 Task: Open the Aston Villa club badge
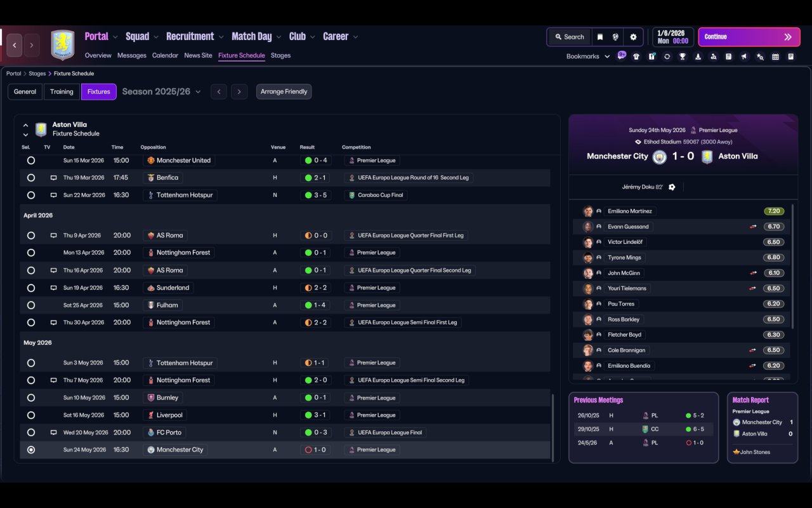tap(63, 45)
